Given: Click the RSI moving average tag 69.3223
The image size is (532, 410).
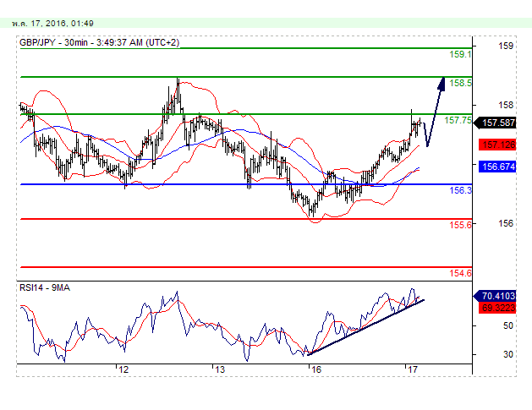Looking at the screenshot, I should [497, 308].
